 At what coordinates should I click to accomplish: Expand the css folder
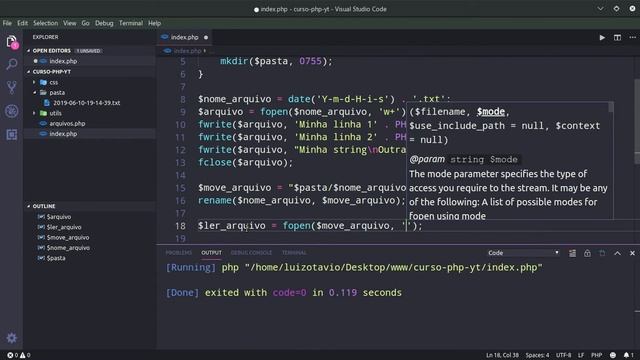click(53, 82)
